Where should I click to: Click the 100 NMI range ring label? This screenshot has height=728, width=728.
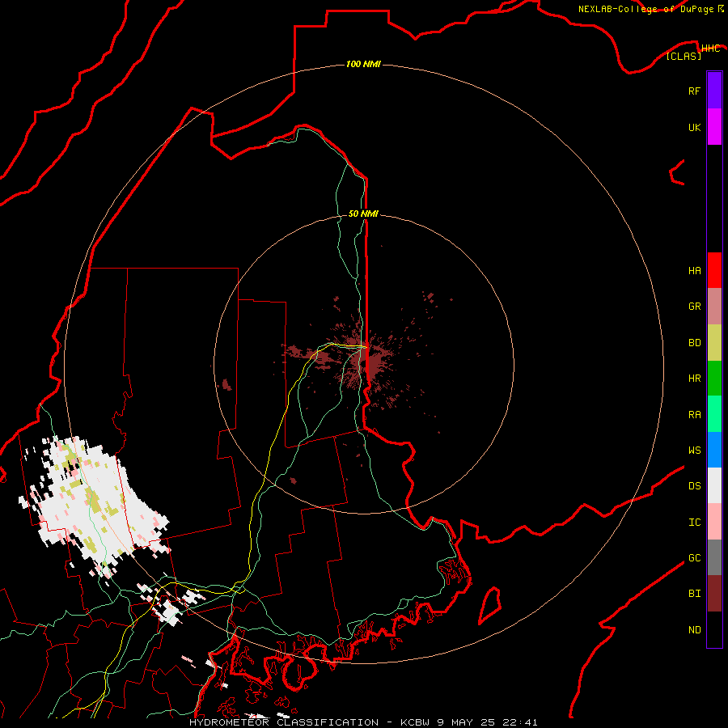click(x=363, y=64)
